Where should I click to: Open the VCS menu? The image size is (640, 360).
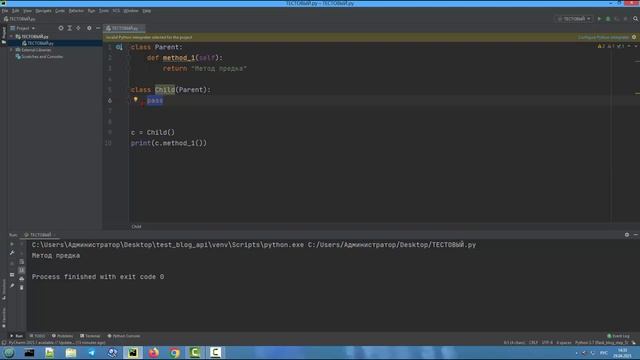[x=116, y=11]
